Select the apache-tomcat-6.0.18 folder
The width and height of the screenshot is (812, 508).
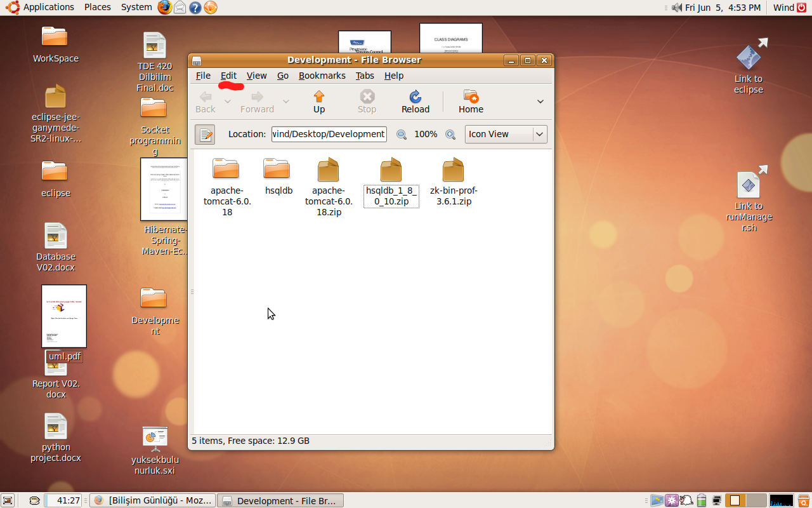tap(226, 187)
